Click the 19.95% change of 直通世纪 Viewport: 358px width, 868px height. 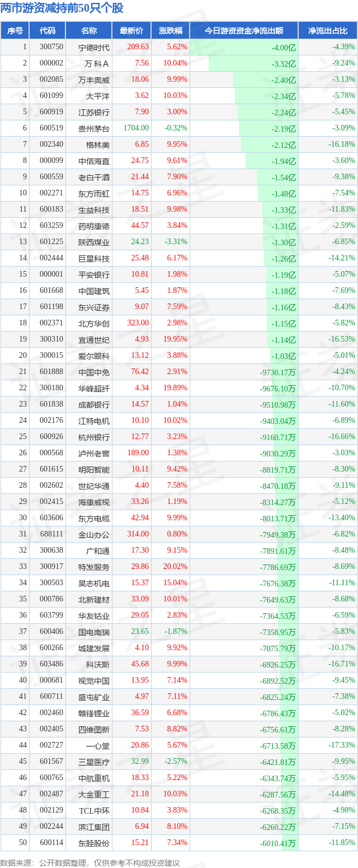coord(177,339)
